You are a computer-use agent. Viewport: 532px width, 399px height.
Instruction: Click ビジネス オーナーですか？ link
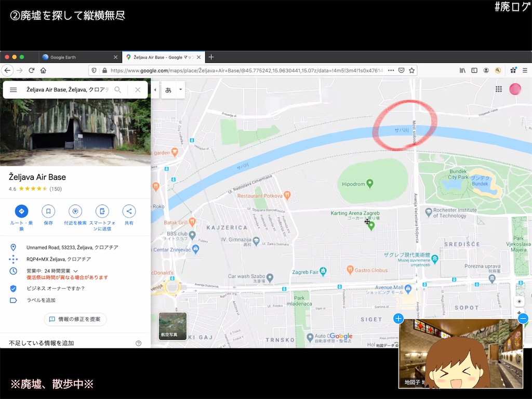tap(56, 288)
